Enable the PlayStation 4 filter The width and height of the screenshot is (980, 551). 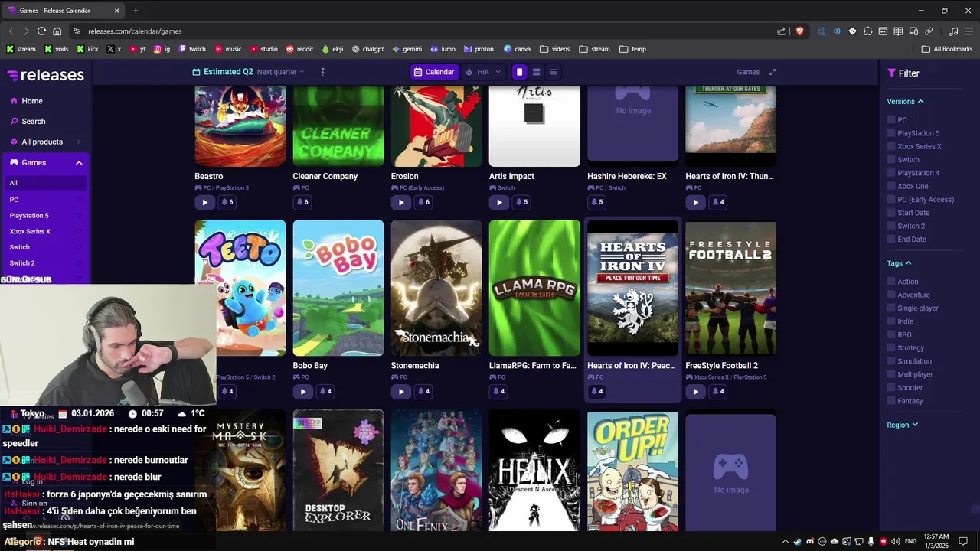tap(891, 173)
